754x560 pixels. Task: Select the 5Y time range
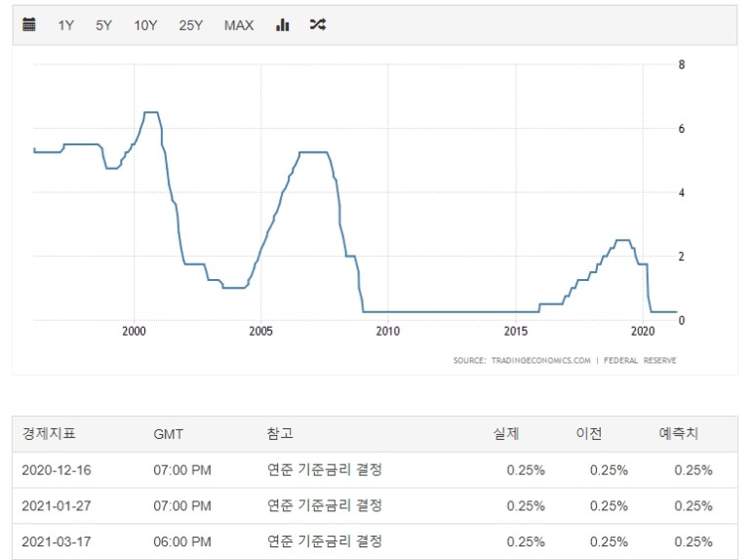(103, 25)
